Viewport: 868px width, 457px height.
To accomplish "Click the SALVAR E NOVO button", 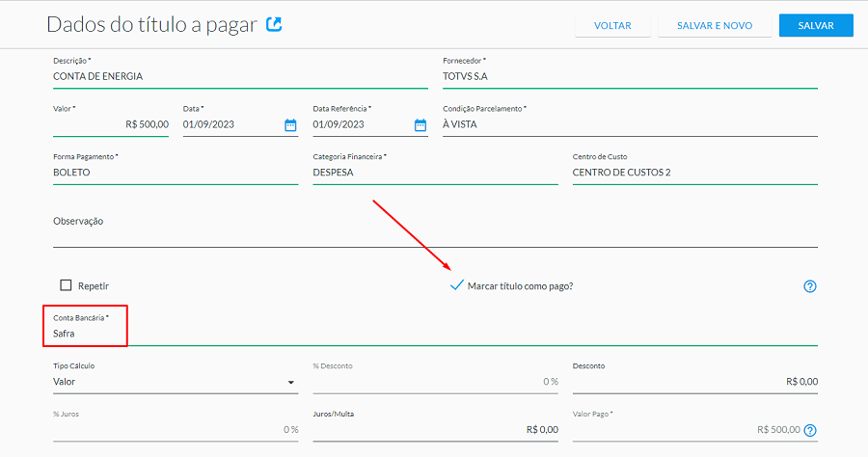I will (715, 25).
